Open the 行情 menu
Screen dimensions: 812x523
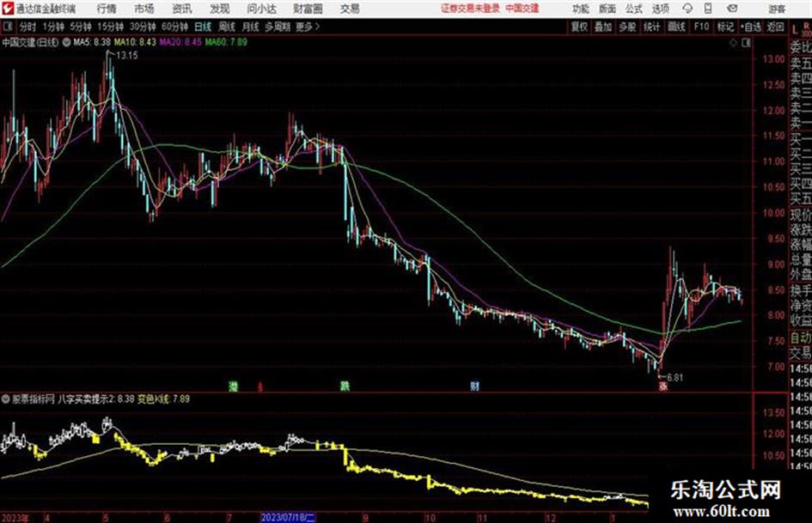tap(107, 9)
